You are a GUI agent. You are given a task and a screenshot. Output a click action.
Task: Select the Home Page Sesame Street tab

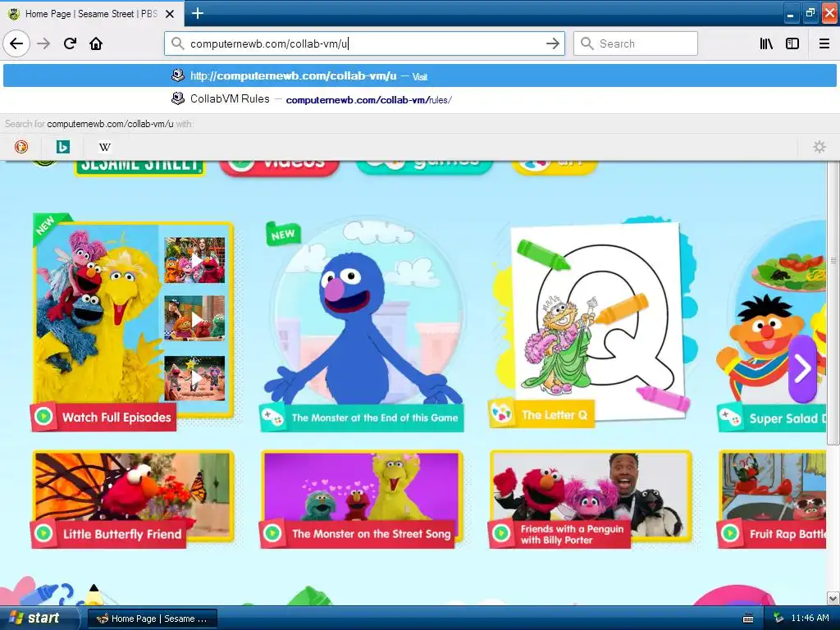point(91,14)
